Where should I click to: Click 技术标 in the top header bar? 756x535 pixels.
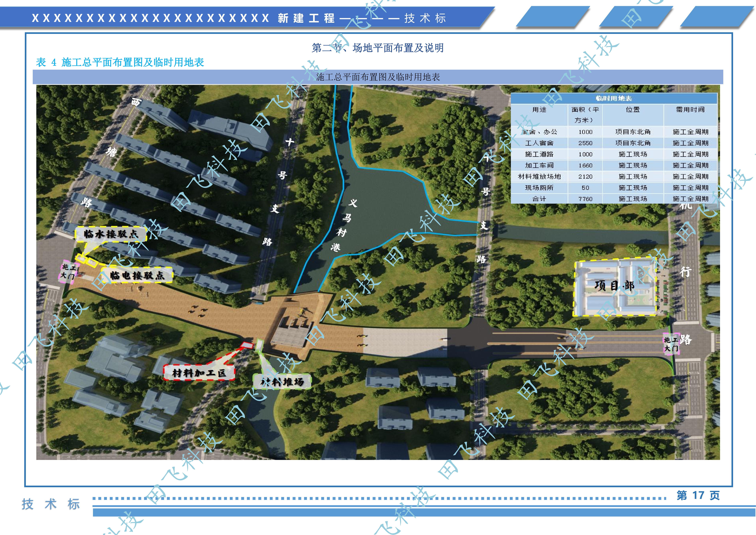point(425,18)
